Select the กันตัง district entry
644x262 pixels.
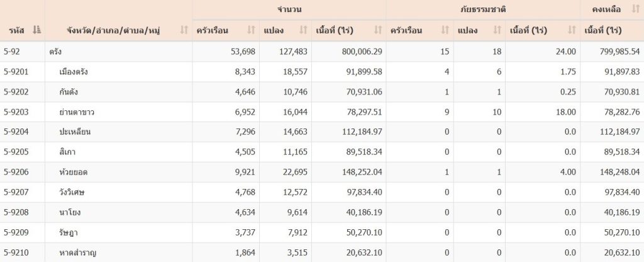click(69, 92)
